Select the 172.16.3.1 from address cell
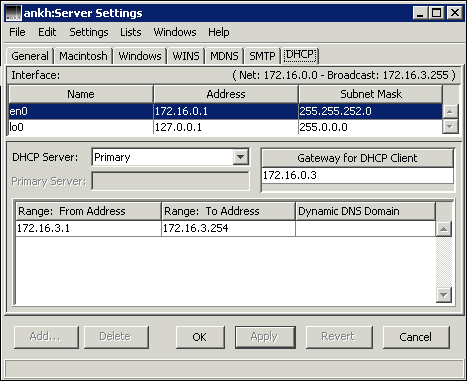The height and width of the screenshot is (381, 467). [x=88, y=228]
